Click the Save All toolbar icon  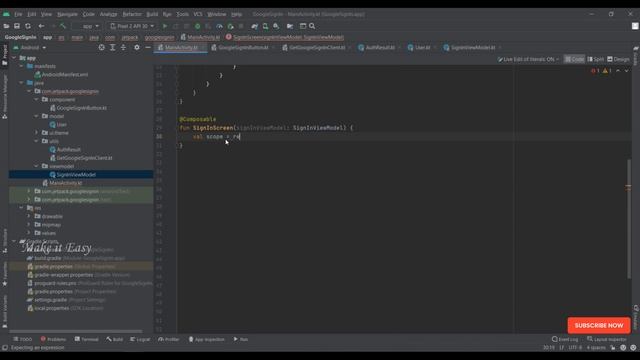17,26
